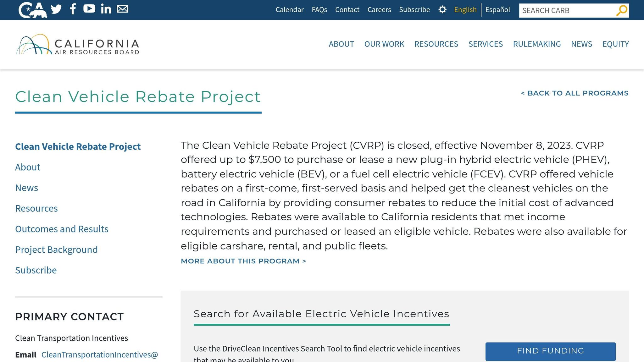This screenshot has width=644, height=362.
Task: Open the SERVICES main menu
Action: click(486, 44)
